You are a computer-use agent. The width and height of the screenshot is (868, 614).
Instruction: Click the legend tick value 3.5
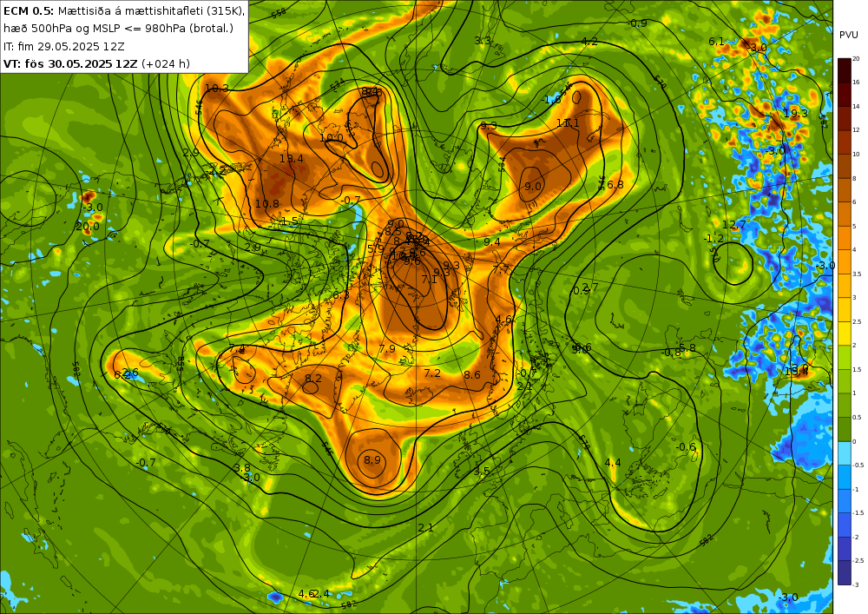pos(857,274)
